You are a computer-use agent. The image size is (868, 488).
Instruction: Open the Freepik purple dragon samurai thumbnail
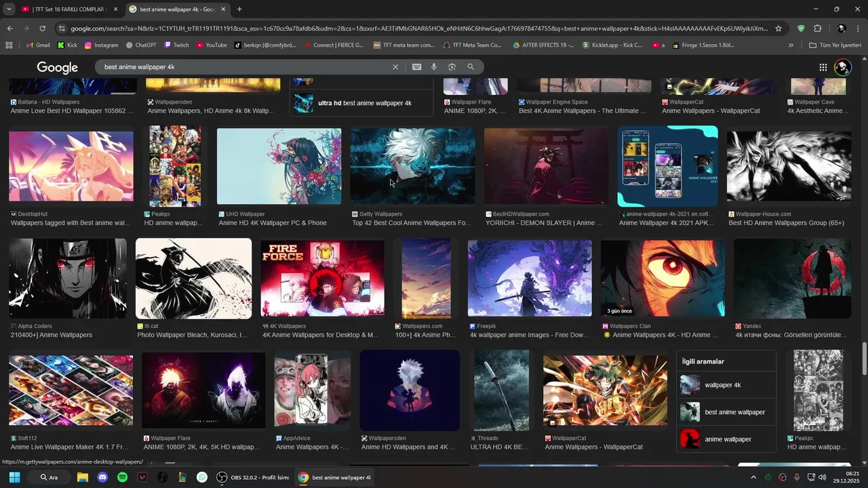(x=530, y=278)
